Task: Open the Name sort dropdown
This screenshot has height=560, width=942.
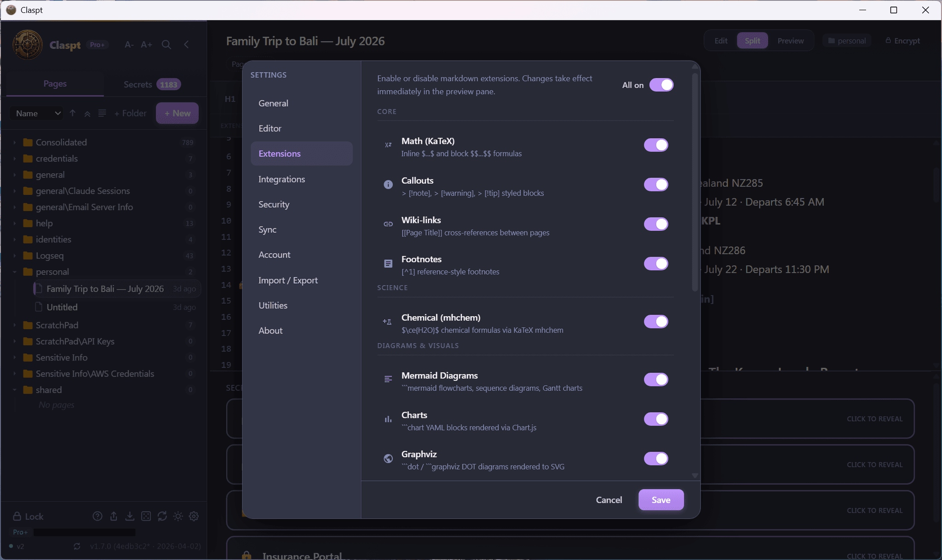Action: pos(37,113)
